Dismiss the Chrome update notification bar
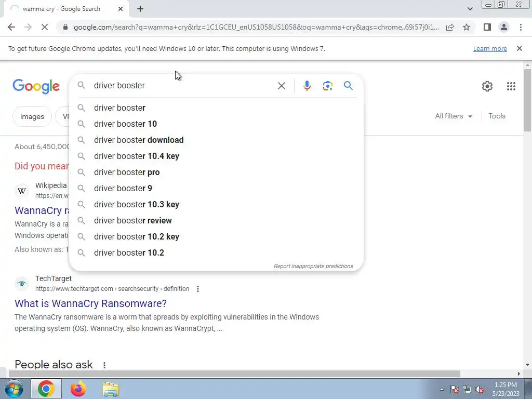 [x=520, y=48]
